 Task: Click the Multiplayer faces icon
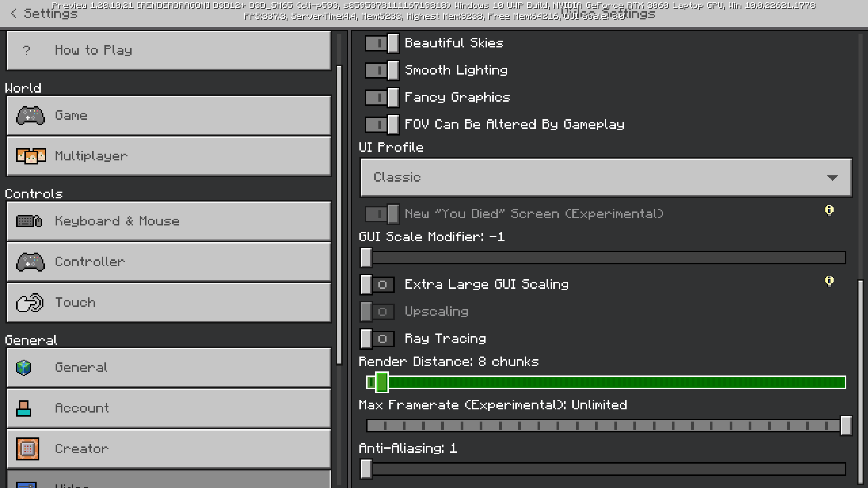tap(31, 156)
